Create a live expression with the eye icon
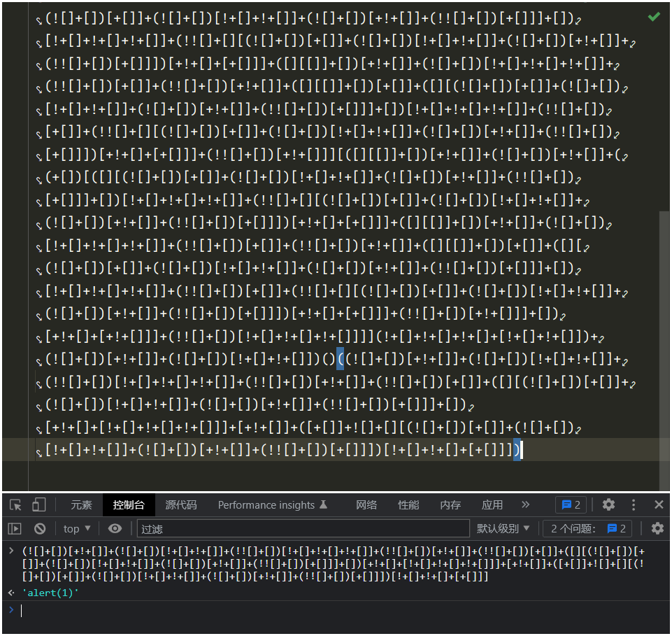The image size is (672, 636). pos(115,528)
